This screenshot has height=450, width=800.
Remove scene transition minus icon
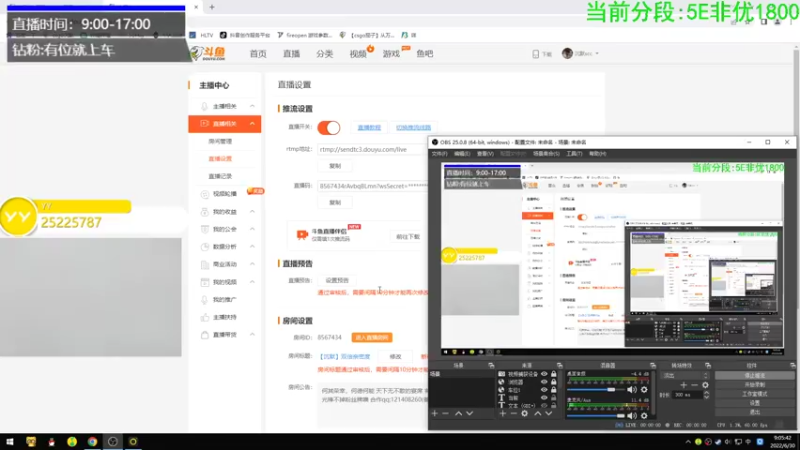694,385
